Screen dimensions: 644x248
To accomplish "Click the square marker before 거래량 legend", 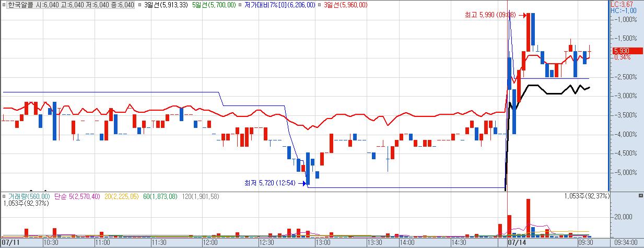I will (x=4, y=196).
